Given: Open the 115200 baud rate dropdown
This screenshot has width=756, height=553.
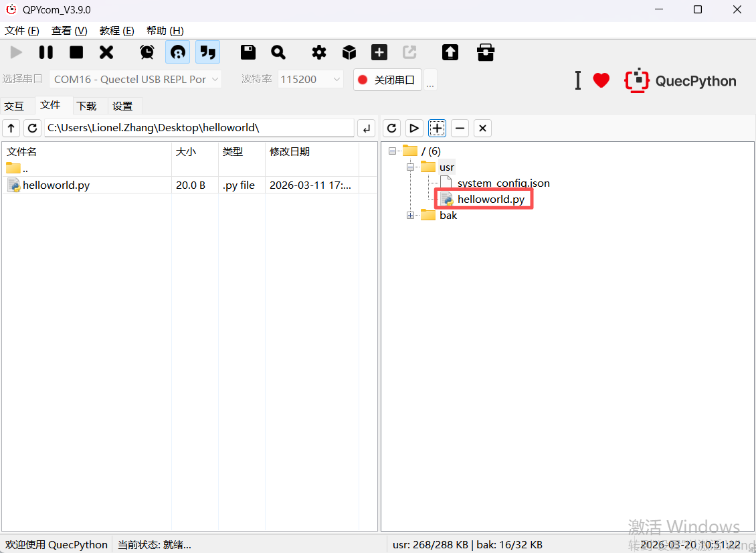Looking at the screenshot, I should click(x=310, y=79).
